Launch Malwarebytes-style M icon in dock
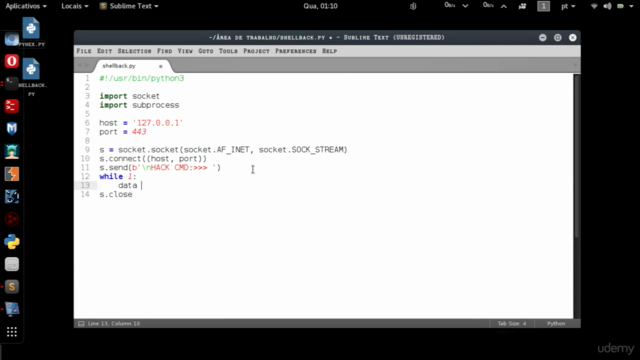Viewport: 640px width, 360px height. point(12,129)
